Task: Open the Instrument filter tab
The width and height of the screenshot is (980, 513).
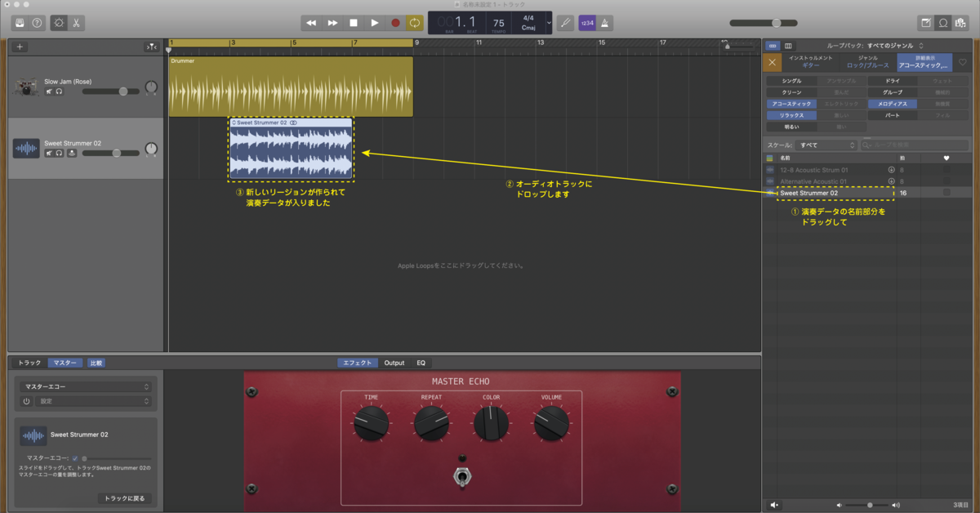Action: click(x=811, y=62)
